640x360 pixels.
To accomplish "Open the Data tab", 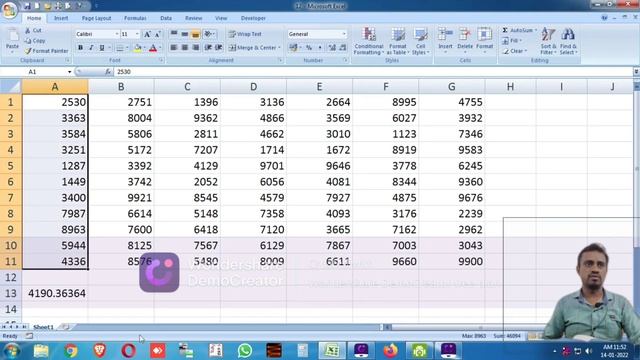I will (166, 18).
